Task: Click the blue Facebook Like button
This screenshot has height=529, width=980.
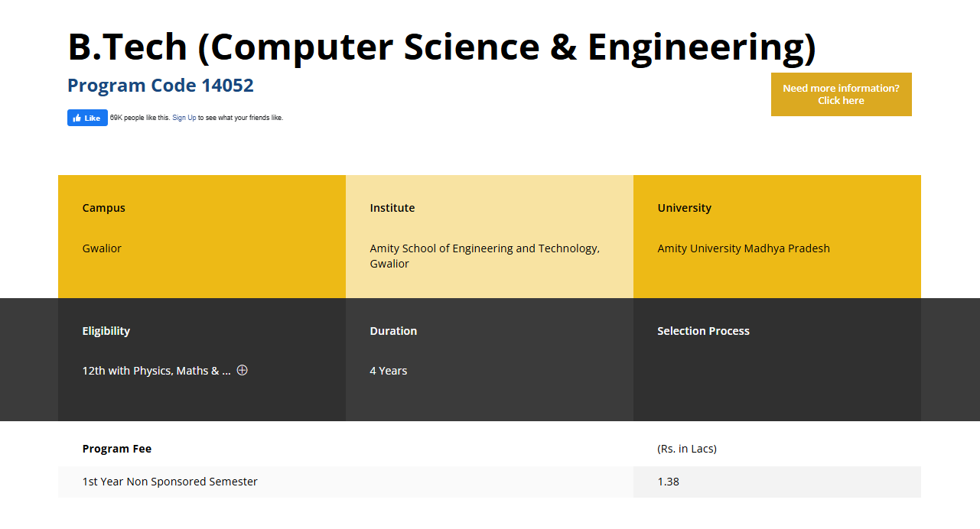Action: point(86,117)
